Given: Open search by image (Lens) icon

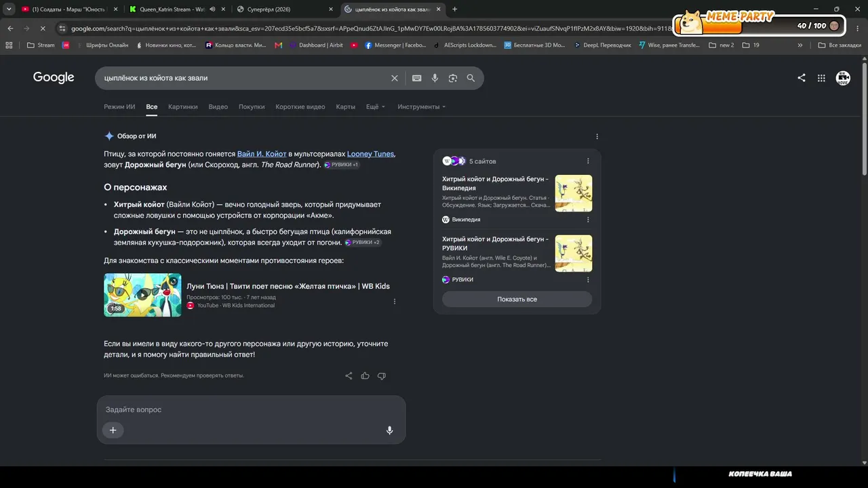Looking at the screenshot, I should tap(453, 78).
